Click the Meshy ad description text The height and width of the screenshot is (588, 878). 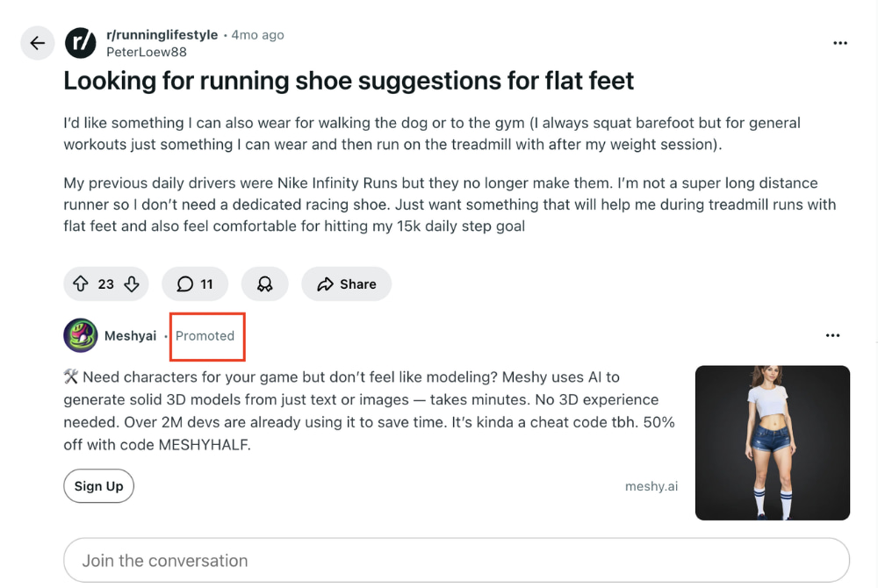click(370, 411)
